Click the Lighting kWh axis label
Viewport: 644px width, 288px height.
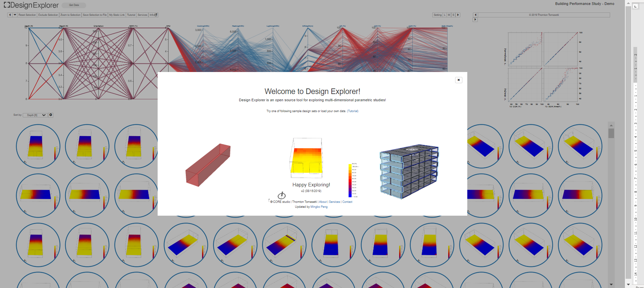(x=273, y=26)
